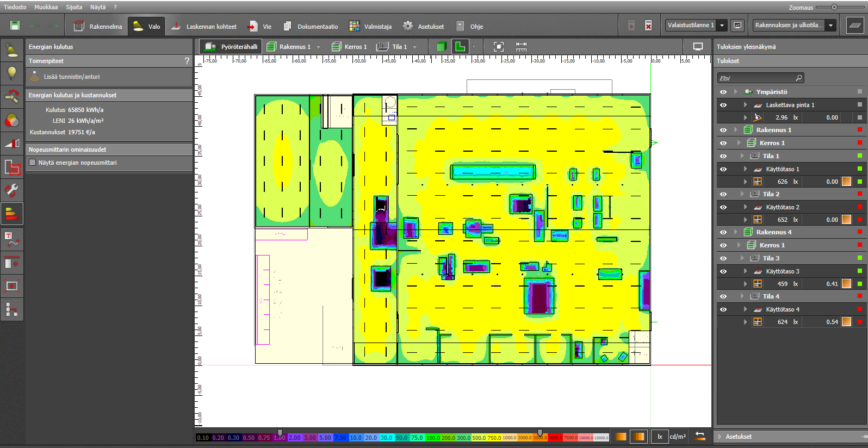Image resolution: width=868 pixels, height=448 pixels.
Task: Toggle visibility eye for Rakennus 1
Action: (723, 130)
